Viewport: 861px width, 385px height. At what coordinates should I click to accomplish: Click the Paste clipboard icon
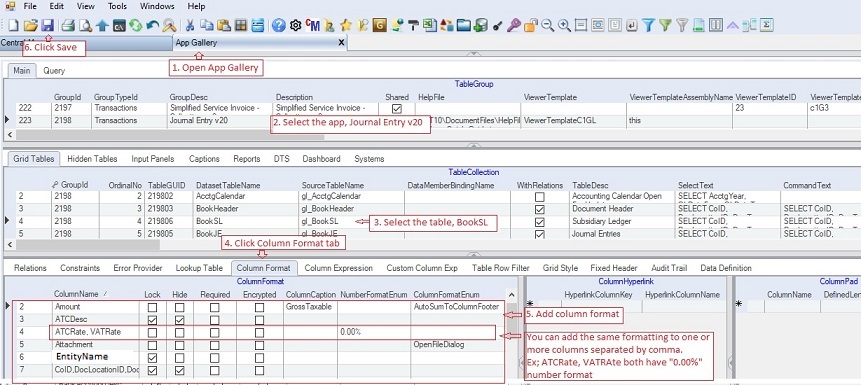coord(223,25)
